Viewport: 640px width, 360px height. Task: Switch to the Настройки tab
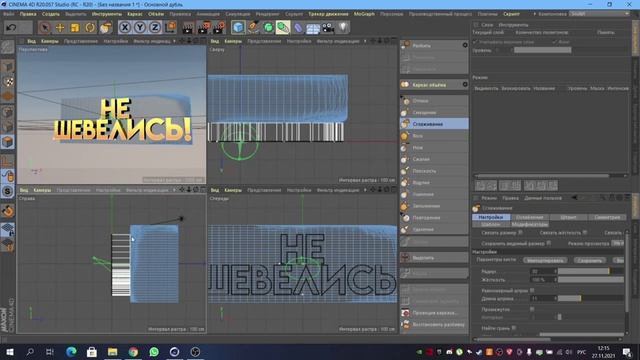click(491, 217)
